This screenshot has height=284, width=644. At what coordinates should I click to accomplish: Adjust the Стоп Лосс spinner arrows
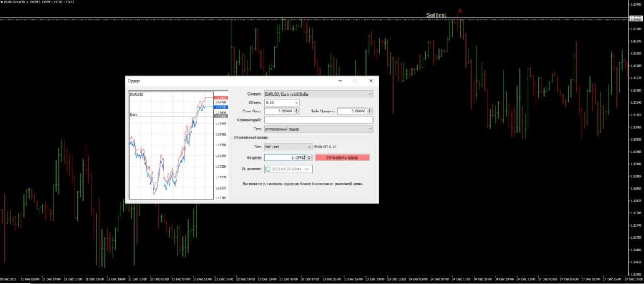pyautogui.click(x=296, y=111)
